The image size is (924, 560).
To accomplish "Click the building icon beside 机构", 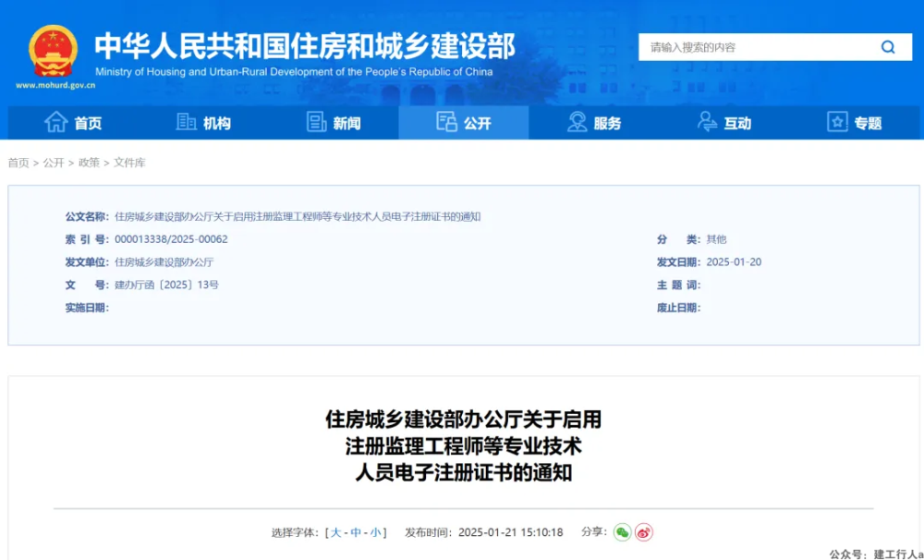I will click(187, 122).
